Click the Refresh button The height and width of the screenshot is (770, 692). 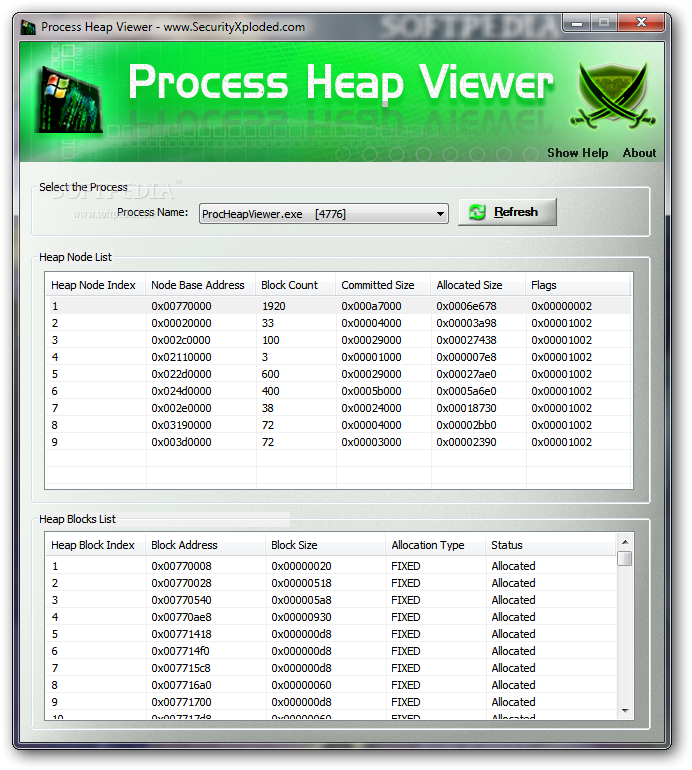click(x=507, y=212)
